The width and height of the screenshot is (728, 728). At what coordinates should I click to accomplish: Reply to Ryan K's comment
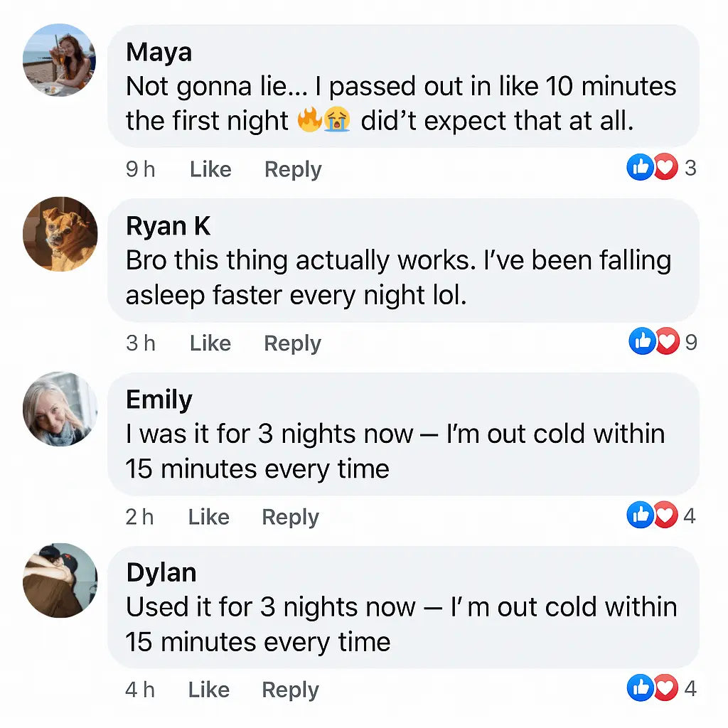[x=292, y=343]
